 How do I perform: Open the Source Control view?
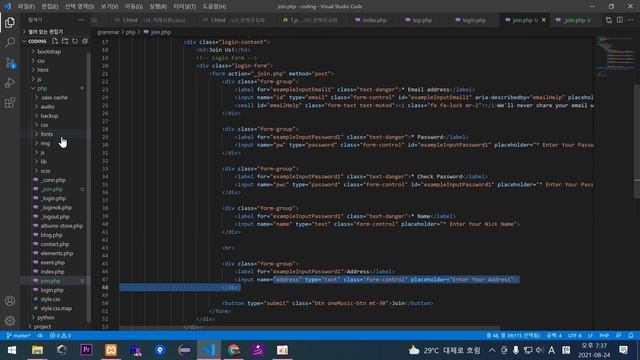click(x=10, y=62)
